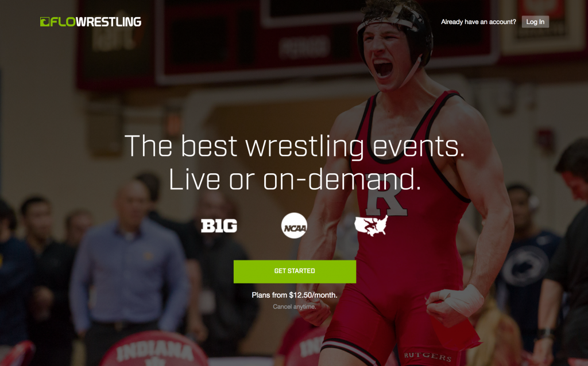Select the USA map wrestling logo

pyautogui.click(x=371, y=225)
